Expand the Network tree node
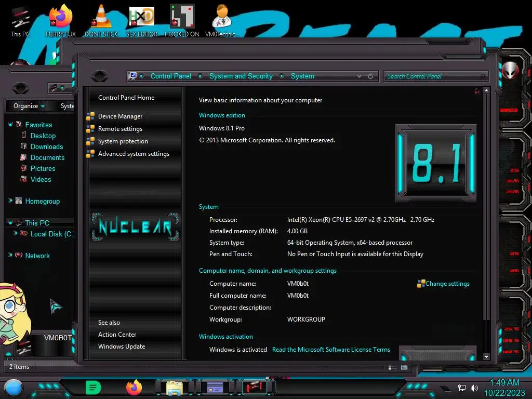 [x=10, y=255]
